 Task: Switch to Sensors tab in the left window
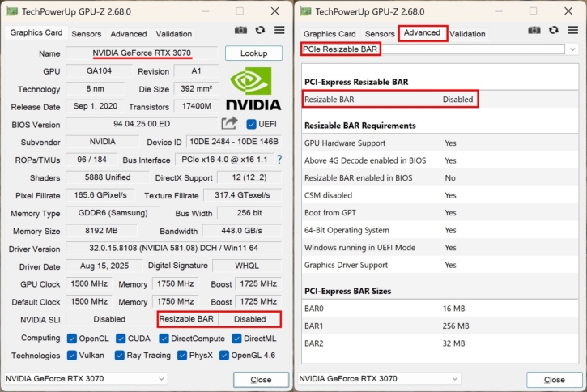tap(87, 34)
